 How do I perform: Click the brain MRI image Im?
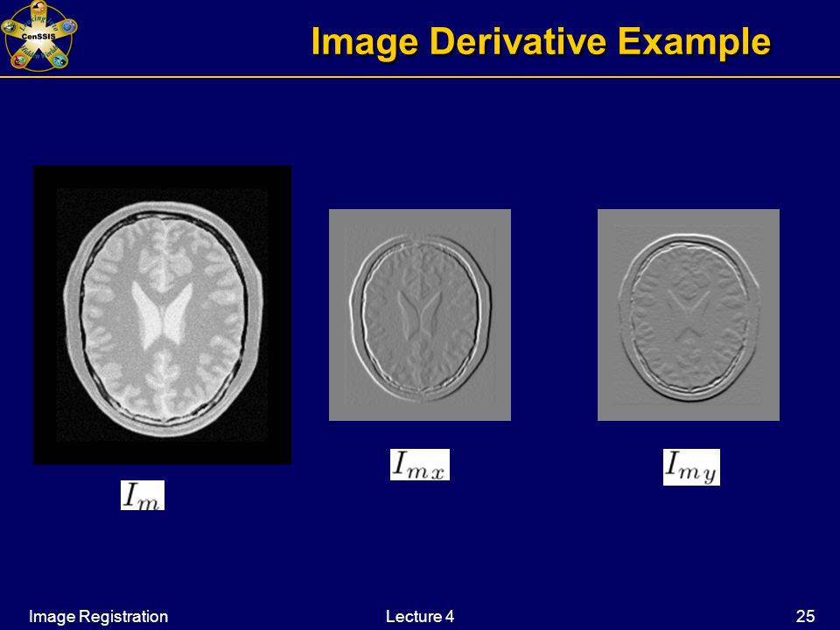coord(163,315)
